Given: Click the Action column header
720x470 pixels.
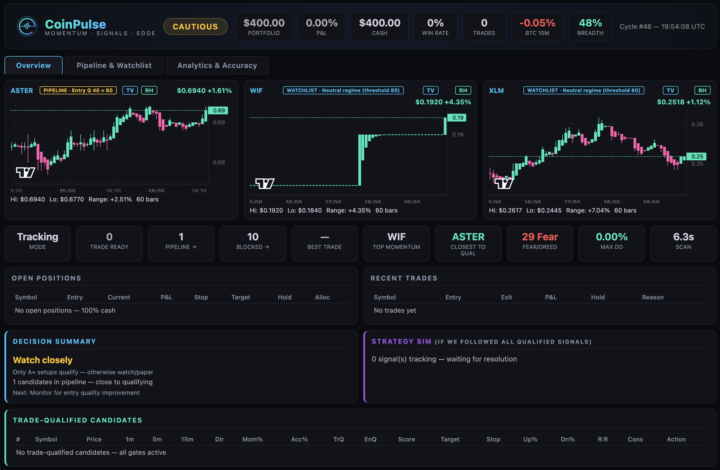Looking at the screenshot, I should (676, 439).
